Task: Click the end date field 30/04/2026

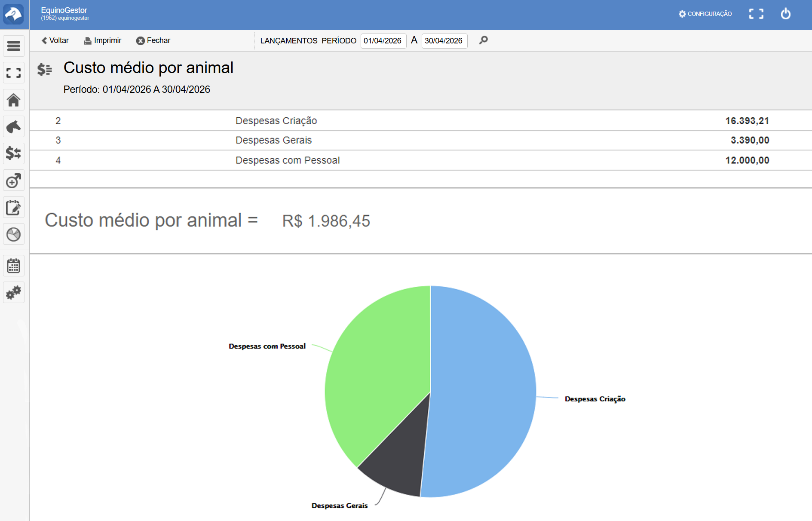Action: pyautogui.click(x=444, y=41)
